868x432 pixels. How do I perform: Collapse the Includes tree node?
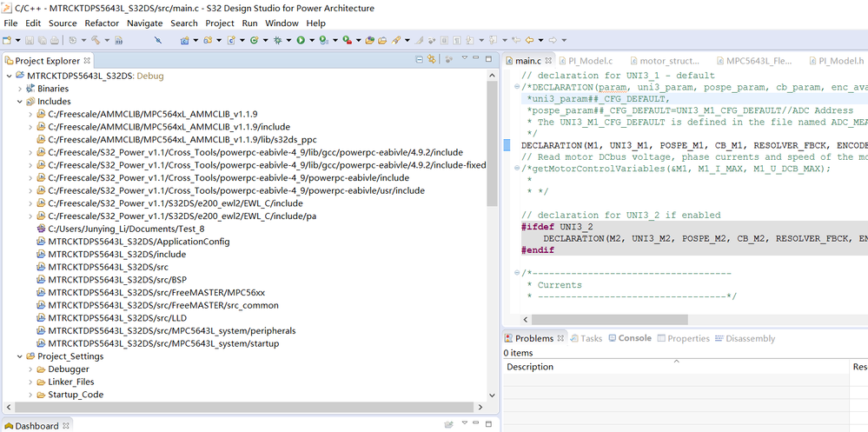point(20,102)
